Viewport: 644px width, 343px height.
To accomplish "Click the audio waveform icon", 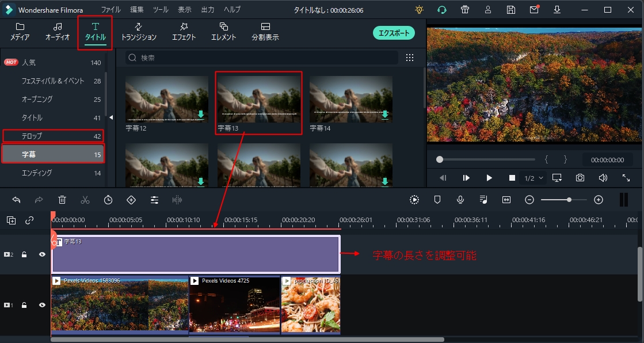I will click(x=177, y=200).
